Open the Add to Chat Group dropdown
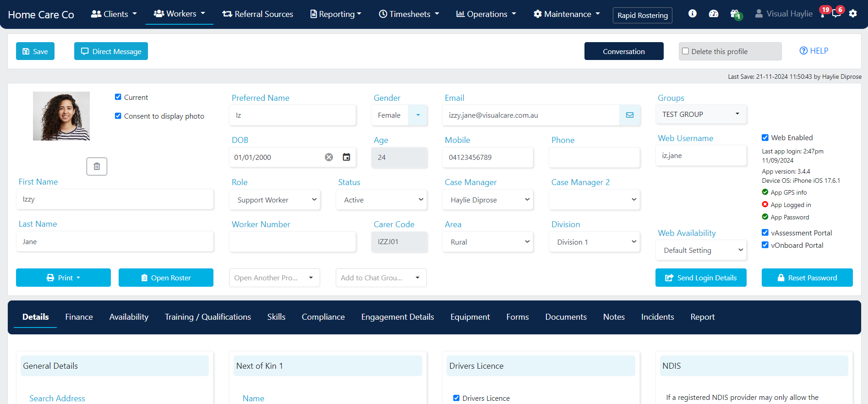This screenshot has width=868, height=404. [x=381, y=278]
